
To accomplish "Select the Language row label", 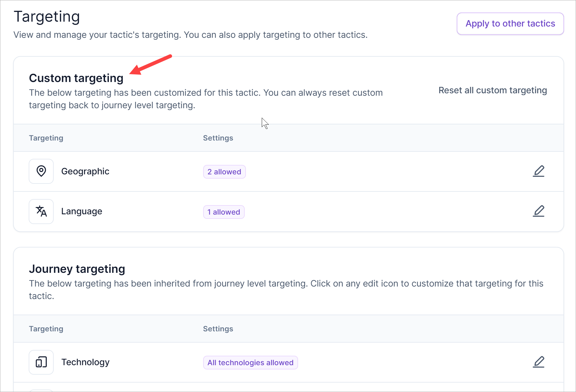I will (81, 211).
